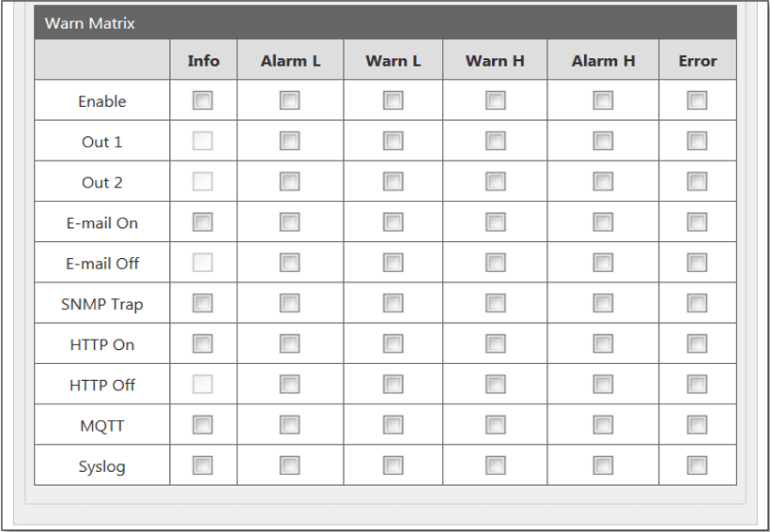Check Syslog for Info
Screen dimensions: 770x532
coord(203,465)
